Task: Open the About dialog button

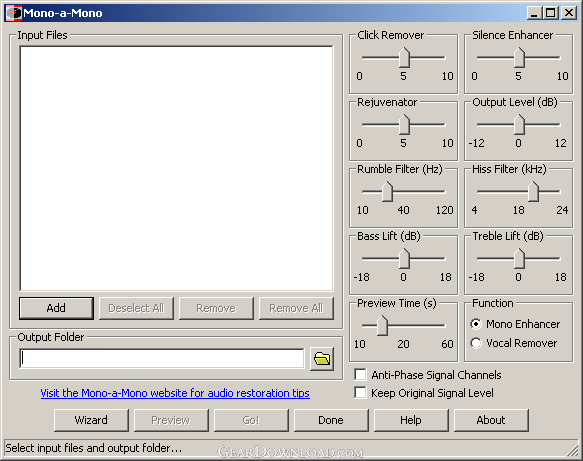Action: (x=491, y=420)
